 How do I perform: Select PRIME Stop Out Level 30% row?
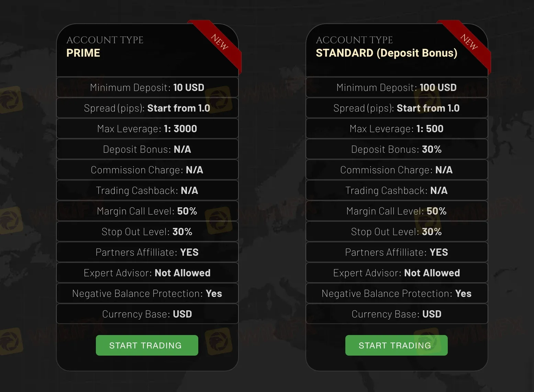[x=147, y=231]
